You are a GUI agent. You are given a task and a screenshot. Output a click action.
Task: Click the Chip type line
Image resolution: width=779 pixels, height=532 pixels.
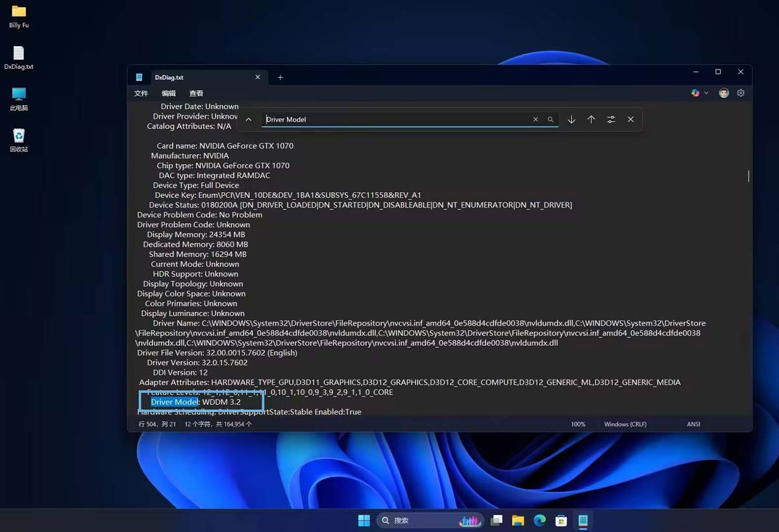[223, 165]
